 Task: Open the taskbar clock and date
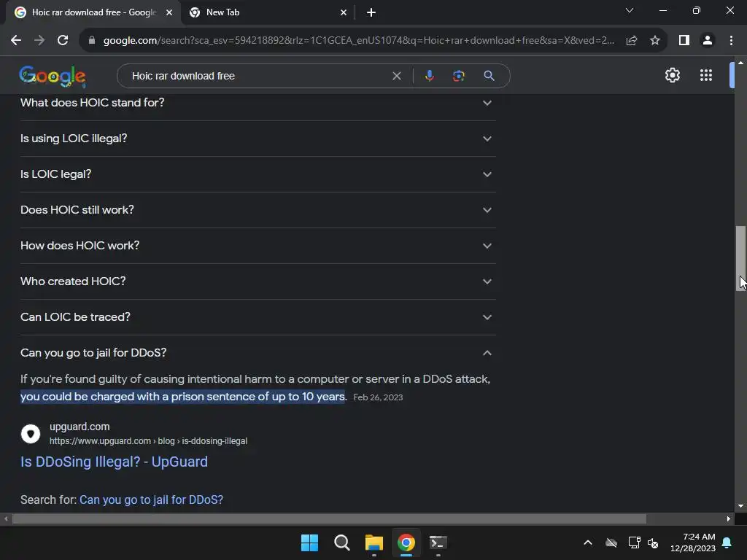693,542
